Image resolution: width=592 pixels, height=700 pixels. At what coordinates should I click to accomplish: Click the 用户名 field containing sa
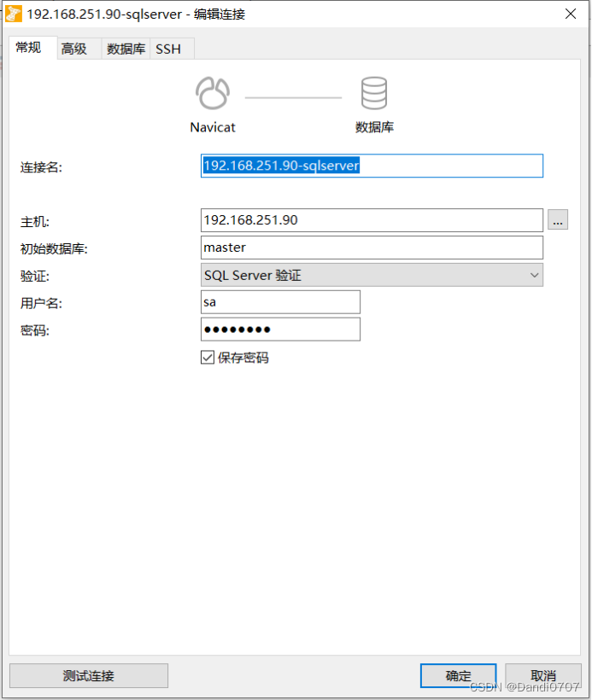[x=280, y=302]
